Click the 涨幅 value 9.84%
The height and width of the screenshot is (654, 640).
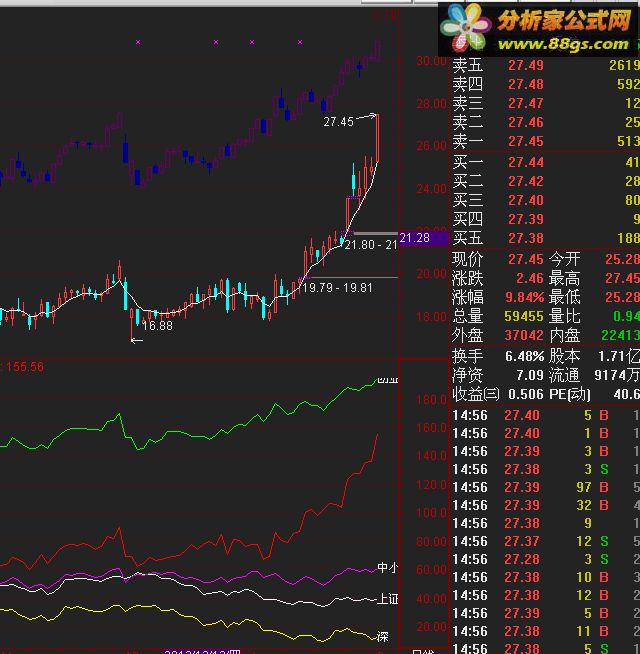[x=524, y=297]
